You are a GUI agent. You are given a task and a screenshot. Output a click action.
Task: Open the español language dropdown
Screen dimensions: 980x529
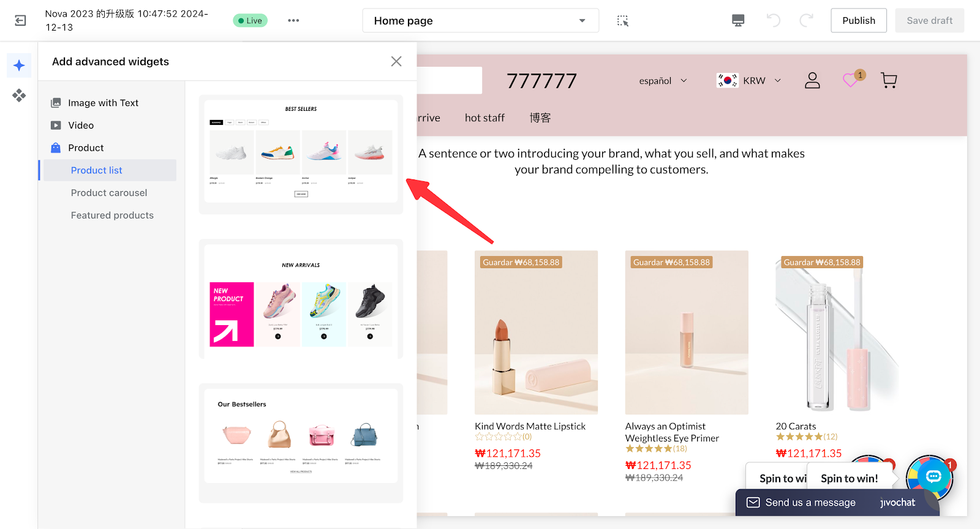[663, 81]
